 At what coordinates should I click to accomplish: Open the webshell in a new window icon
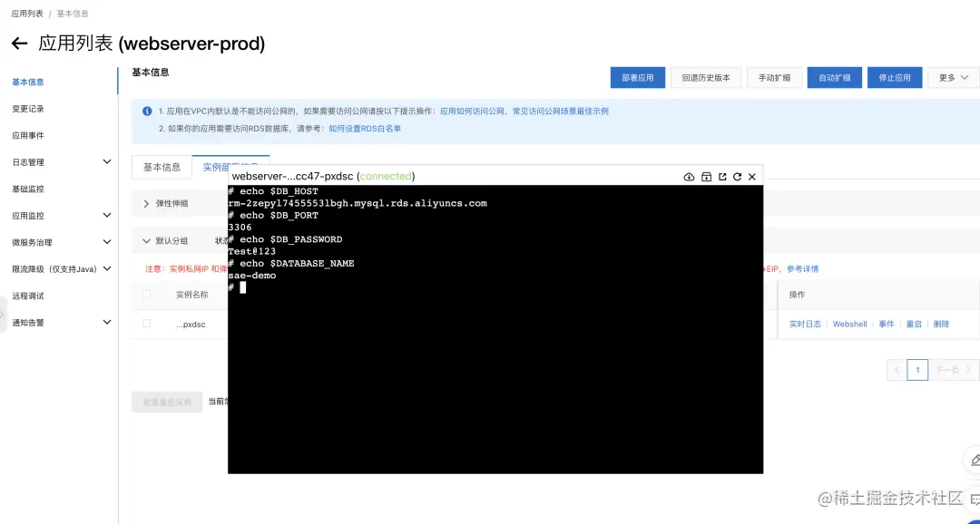tap(722, 177)
